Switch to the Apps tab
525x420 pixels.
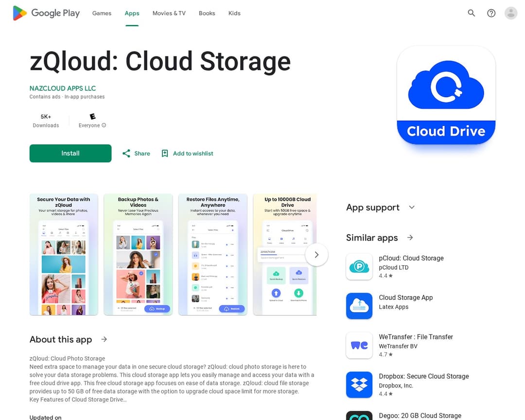point(132,13)
